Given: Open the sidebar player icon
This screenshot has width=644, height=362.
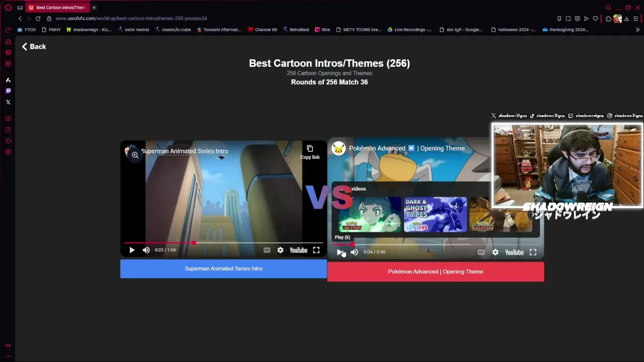Looking at the screenshot, I should tap(8, 119).
